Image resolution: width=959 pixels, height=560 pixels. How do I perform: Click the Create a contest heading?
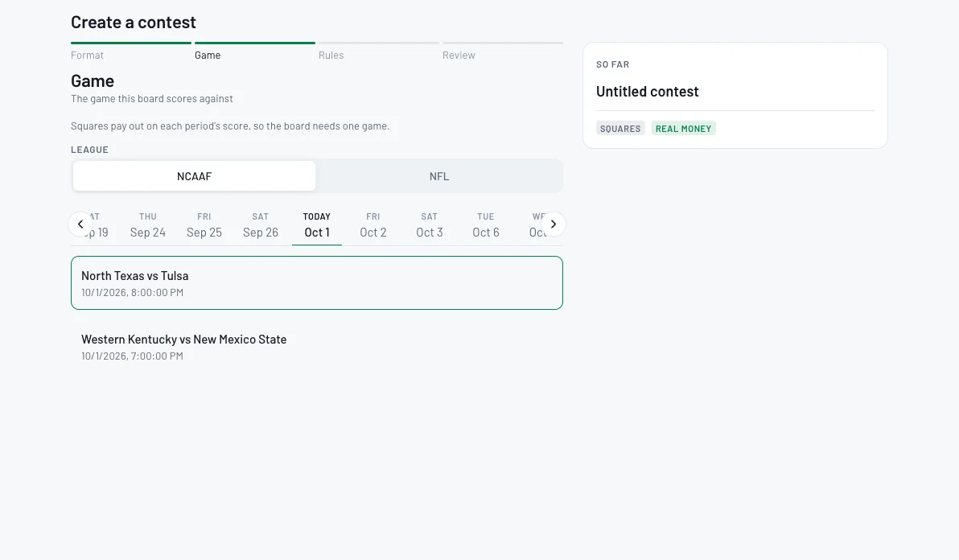click(134, 22)
